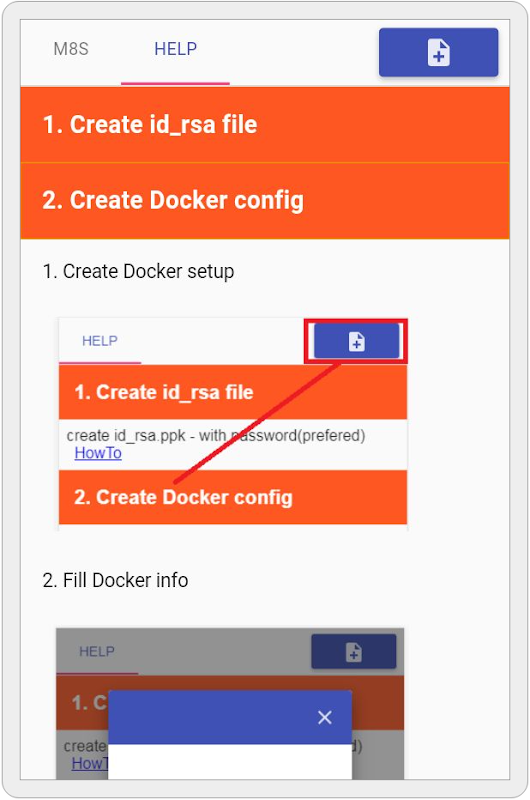Click the "2. Fill Docker info" step text
530x800 pixels.
click(x=115, y=581)
